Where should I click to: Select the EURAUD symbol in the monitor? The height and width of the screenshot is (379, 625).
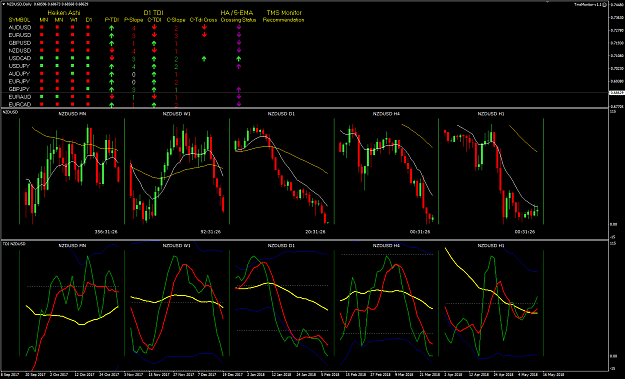(20, 97)
